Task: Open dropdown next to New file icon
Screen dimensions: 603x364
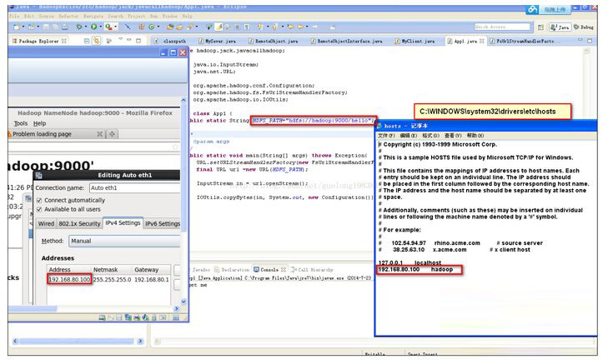Action: click(x=23, y=27)
